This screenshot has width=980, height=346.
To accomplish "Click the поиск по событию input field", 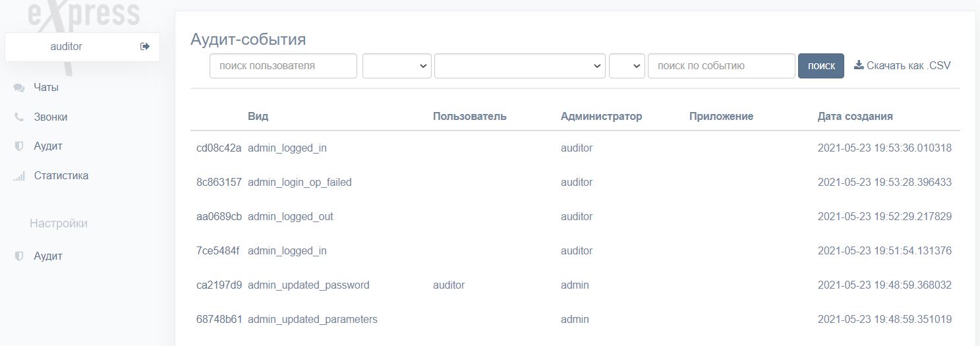I will tap(721, 66).
